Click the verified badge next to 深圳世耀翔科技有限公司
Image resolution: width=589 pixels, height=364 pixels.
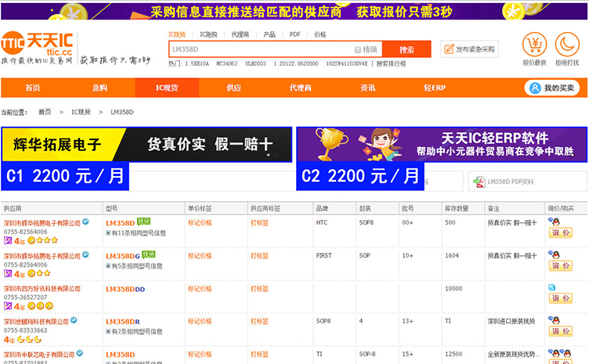coord(74,320)
